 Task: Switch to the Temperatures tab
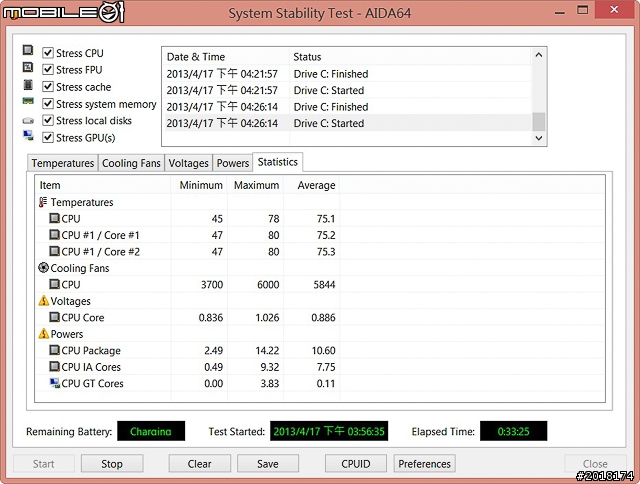click(62, 163)
